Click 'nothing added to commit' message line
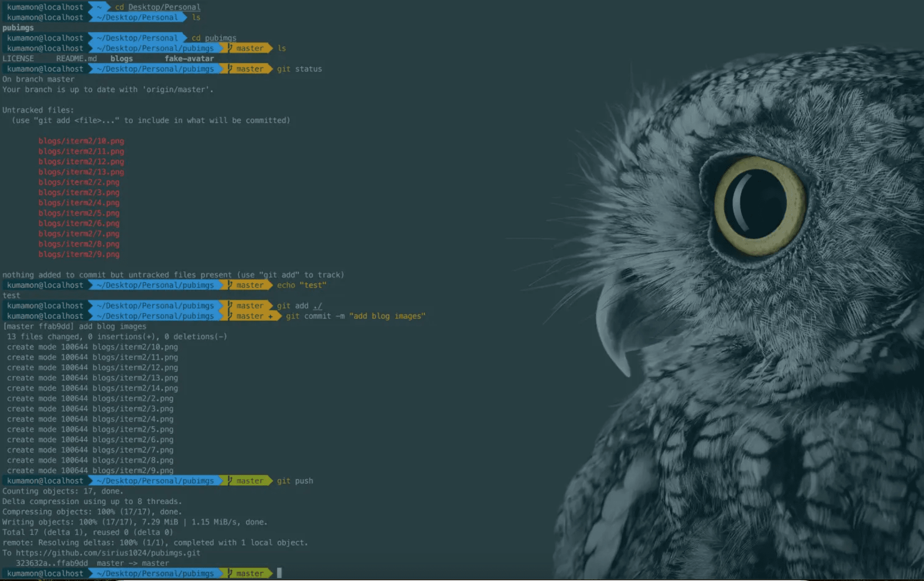The height and width of the screenshot is (581, 924). (173, 275)
